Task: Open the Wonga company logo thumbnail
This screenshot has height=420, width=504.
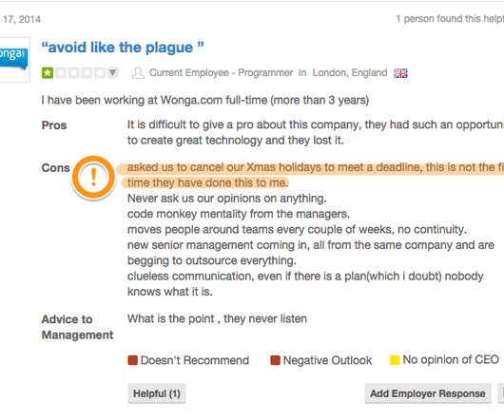Action: tap(13, 60)
